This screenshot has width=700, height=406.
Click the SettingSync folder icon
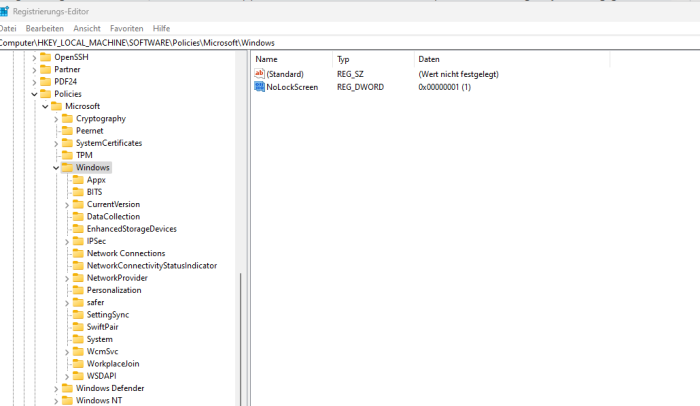[78, 314]
